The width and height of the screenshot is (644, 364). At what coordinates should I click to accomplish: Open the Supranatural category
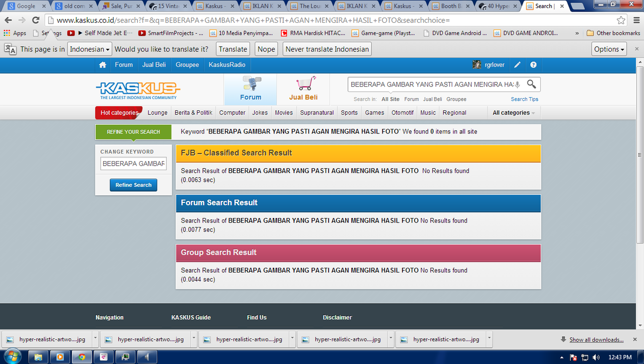(x=317, y=113)
